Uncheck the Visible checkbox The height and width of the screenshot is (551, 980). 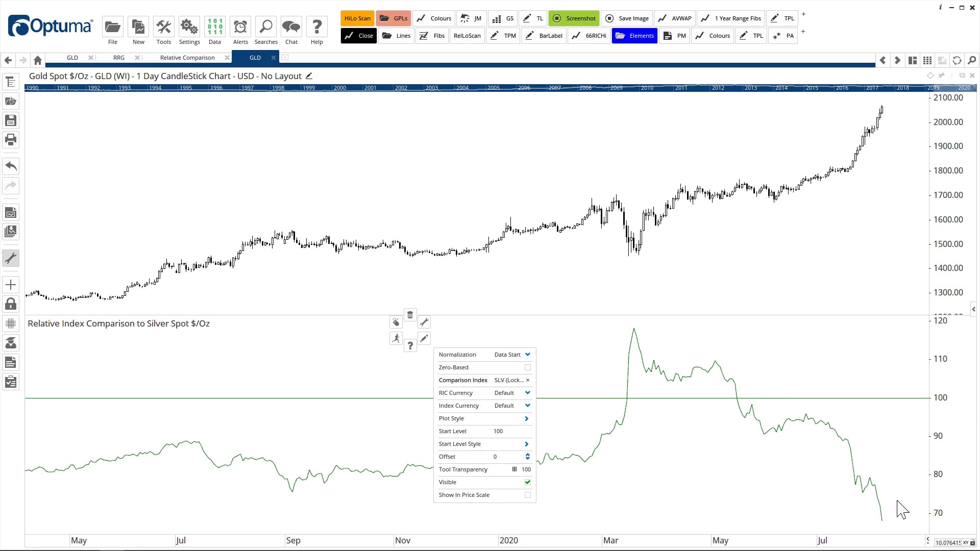click(528, 482)
